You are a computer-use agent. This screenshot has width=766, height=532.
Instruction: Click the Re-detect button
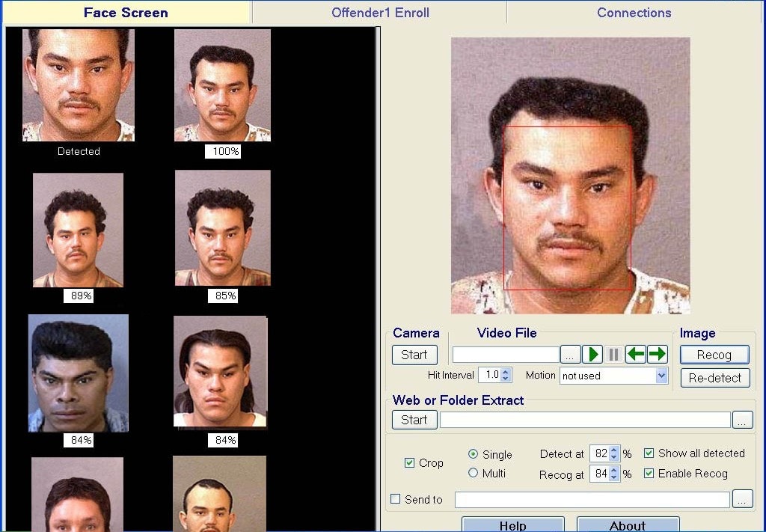click(x=714, y=378)
